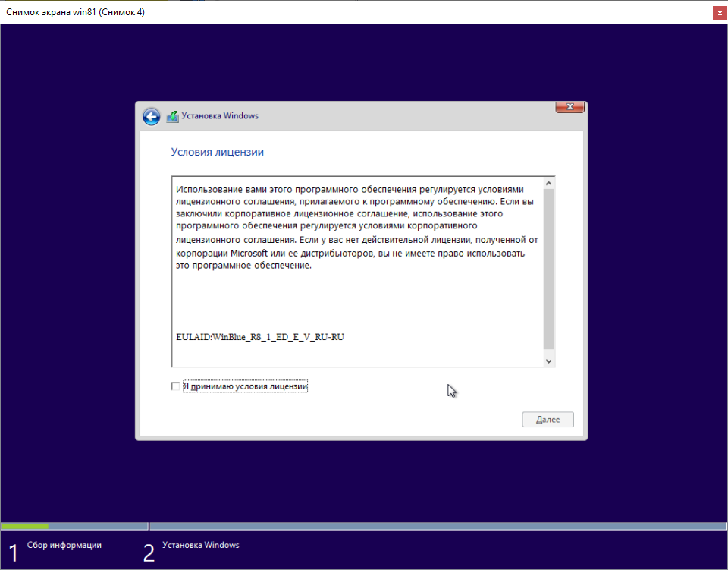
Task: Go back using the blue arrow button
Action: pyautogui.click(x=152, y=116)
